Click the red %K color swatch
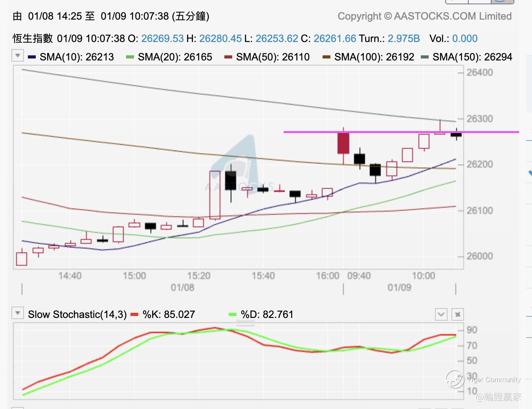This screenshot has height=409, width=532. tap(135, 314)
